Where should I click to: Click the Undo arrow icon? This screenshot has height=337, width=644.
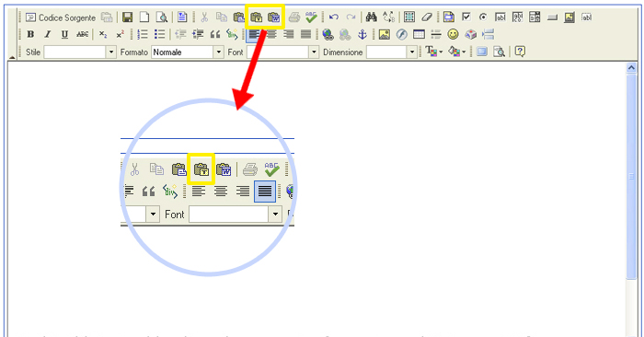coord(334,17)
